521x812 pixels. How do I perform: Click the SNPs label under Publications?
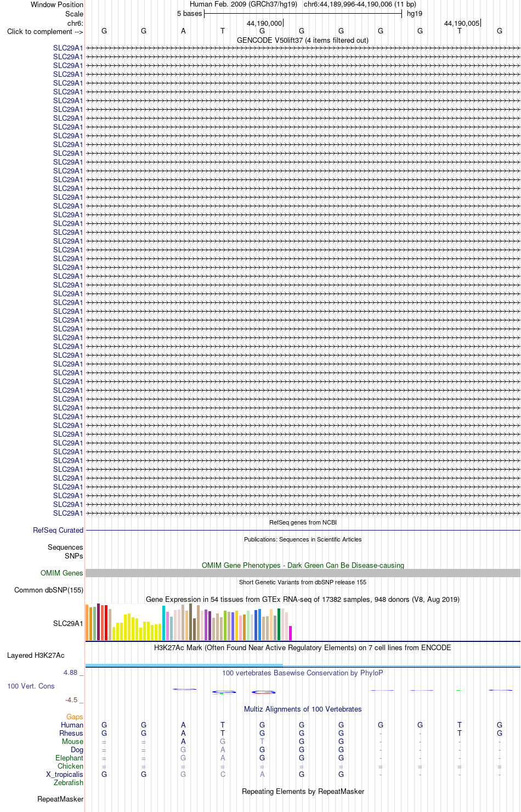pos(74,556)
